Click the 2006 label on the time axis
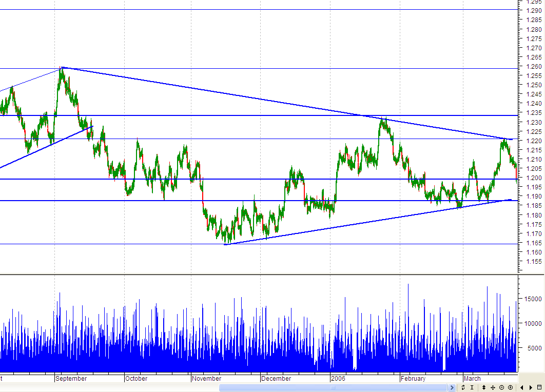 [x=339, y=378]
